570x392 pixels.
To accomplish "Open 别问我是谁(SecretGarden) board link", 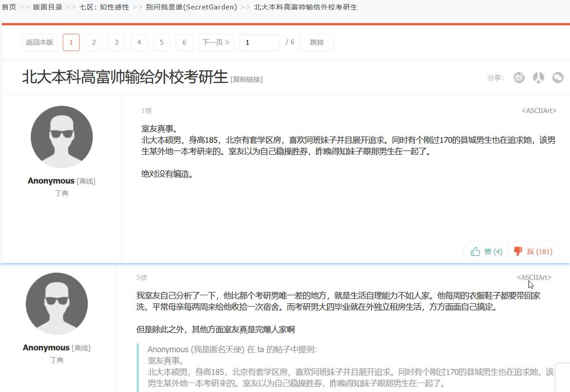I will click(x=191, y=7).
